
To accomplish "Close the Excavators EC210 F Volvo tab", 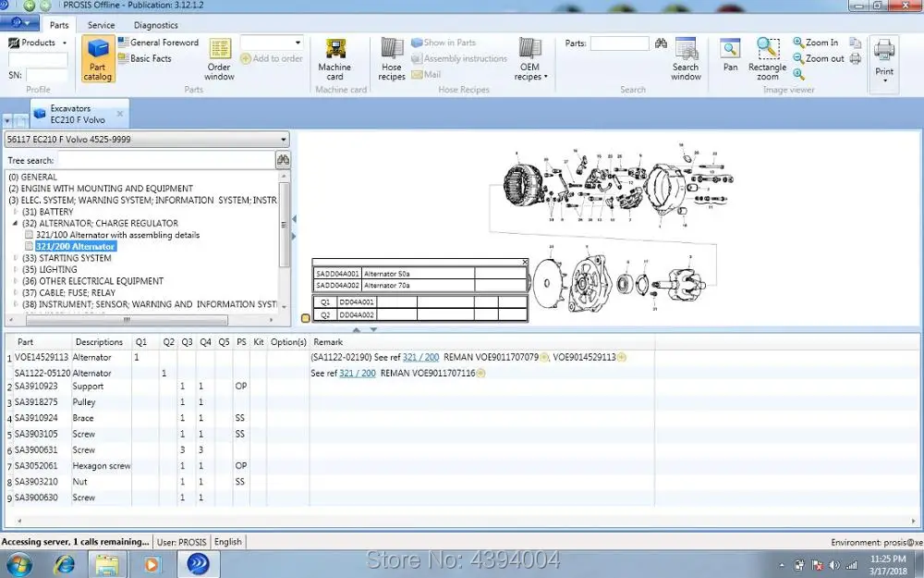I will tap(120, 113).
